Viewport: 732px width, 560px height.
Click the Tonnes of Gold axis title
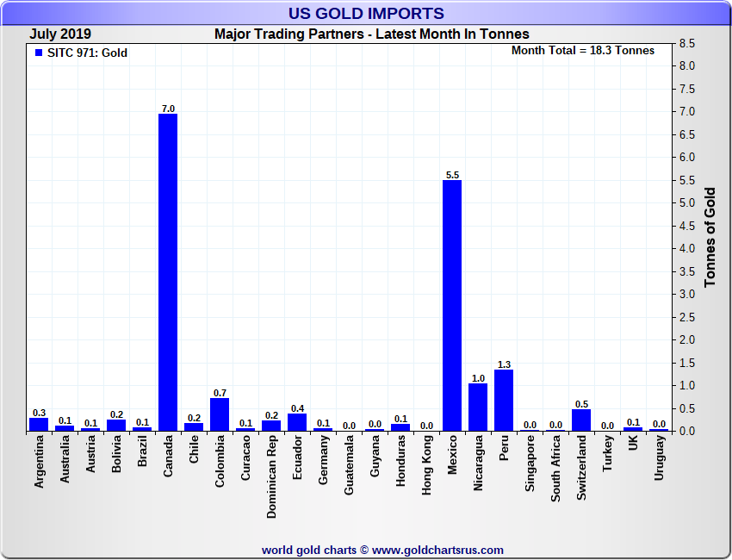pos(710,237)
